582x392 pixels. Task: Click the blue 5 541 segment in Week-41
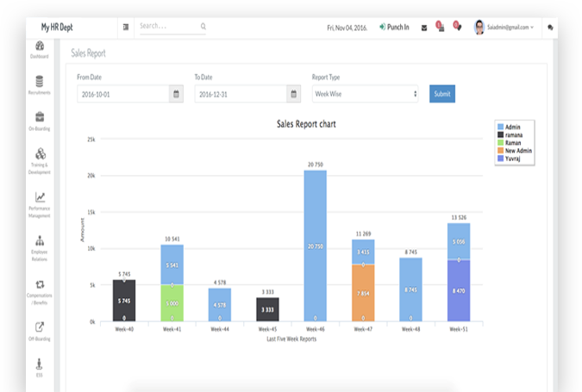pyautogui.click(x=172, y=264)
